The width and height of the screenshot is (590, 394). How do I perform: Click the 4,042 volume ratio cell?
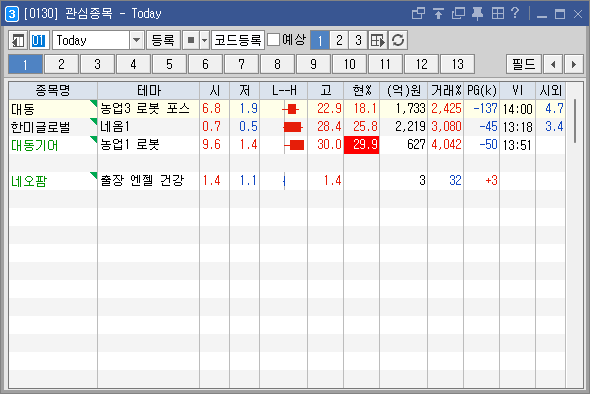tap(446, 145)
